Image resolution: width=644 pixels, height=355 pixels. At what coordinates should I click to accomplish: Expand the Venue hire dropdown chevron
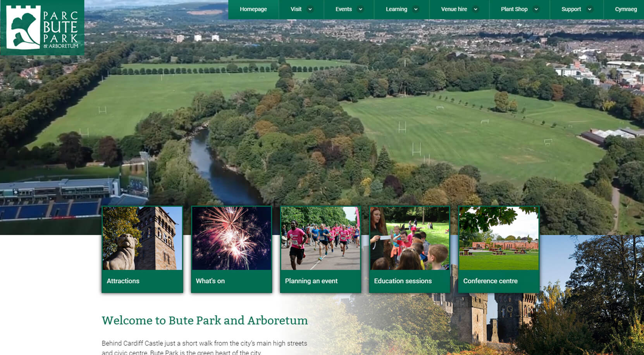[476, 9]
